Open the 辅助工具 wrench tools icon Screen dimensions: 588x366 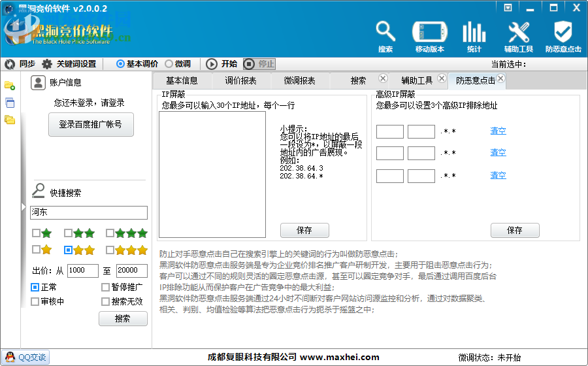click(x=519, y=37)
